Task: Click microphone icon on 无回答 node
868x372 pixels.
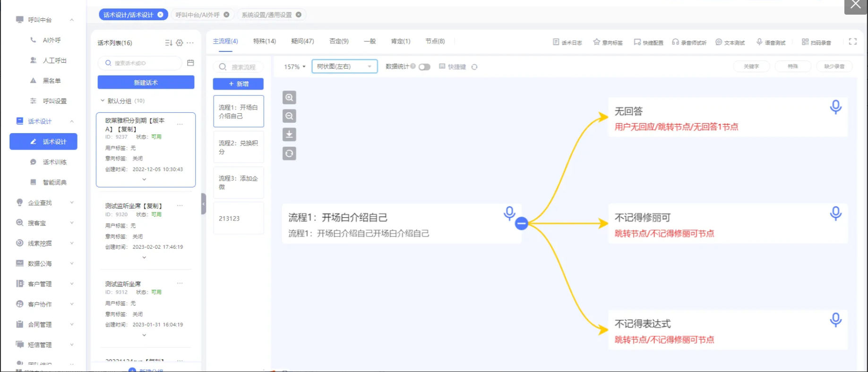Action: [x=835, y=107]
